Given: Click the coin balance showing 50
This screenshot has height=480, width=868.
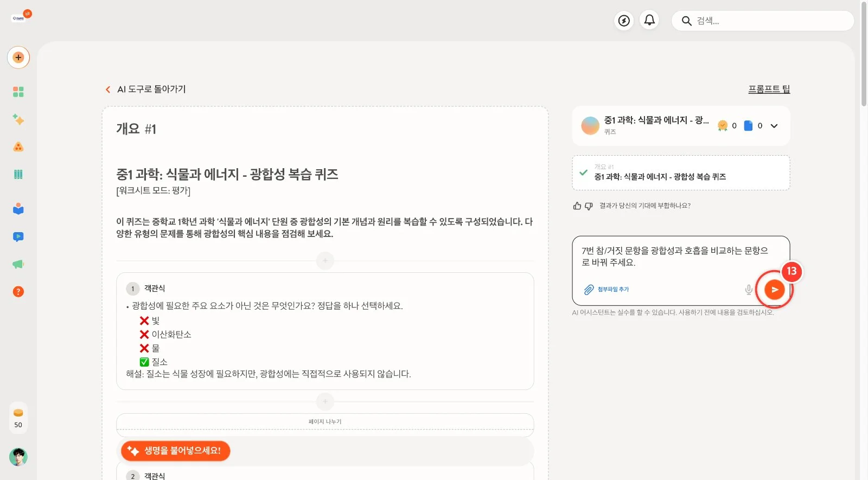Looking at the screenshot, I should [x=18, y=418].
